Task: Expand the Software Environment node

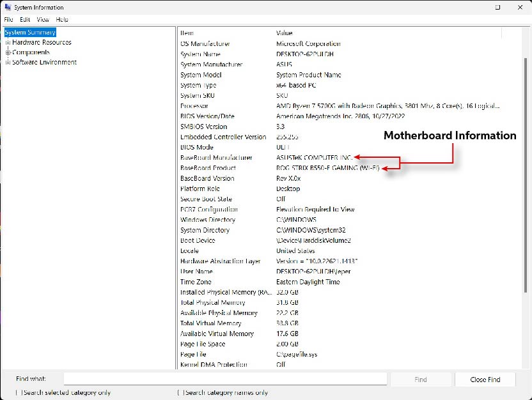Action: point(8,62)
